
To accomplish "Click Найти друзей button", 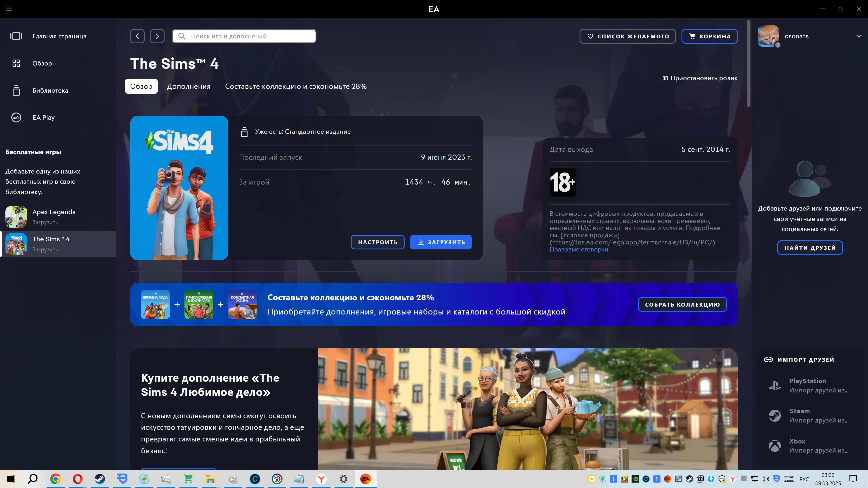I will 810,248.
